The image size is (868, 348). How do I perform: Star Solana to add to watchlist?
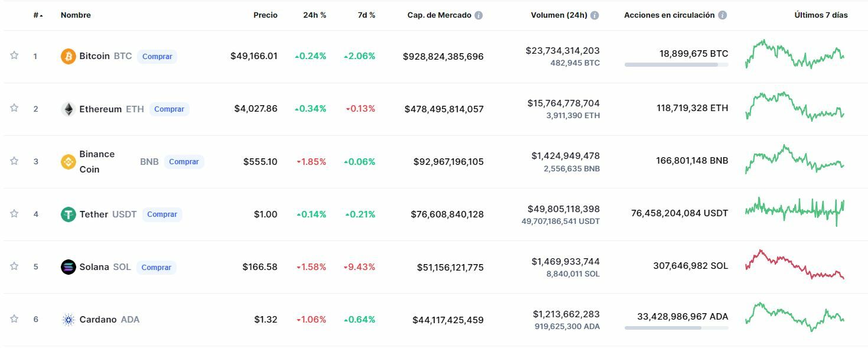(14, 266)
